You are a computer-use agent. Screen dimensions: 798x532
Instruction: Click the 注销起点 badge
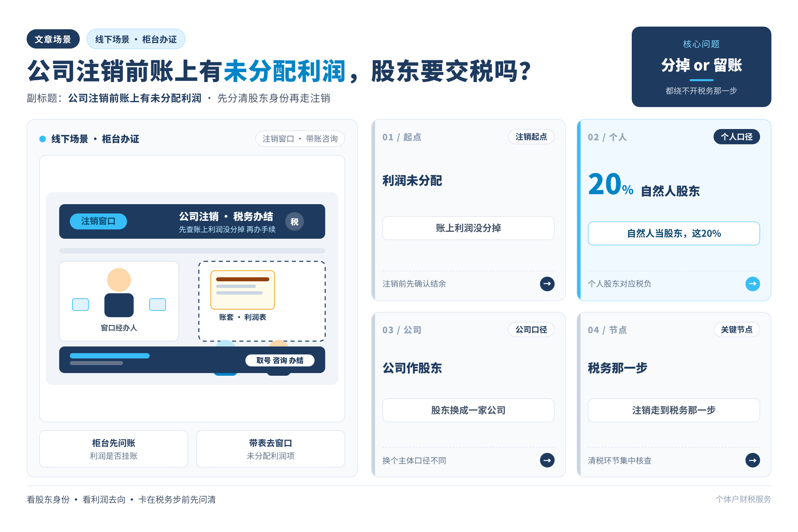point(531,137)
